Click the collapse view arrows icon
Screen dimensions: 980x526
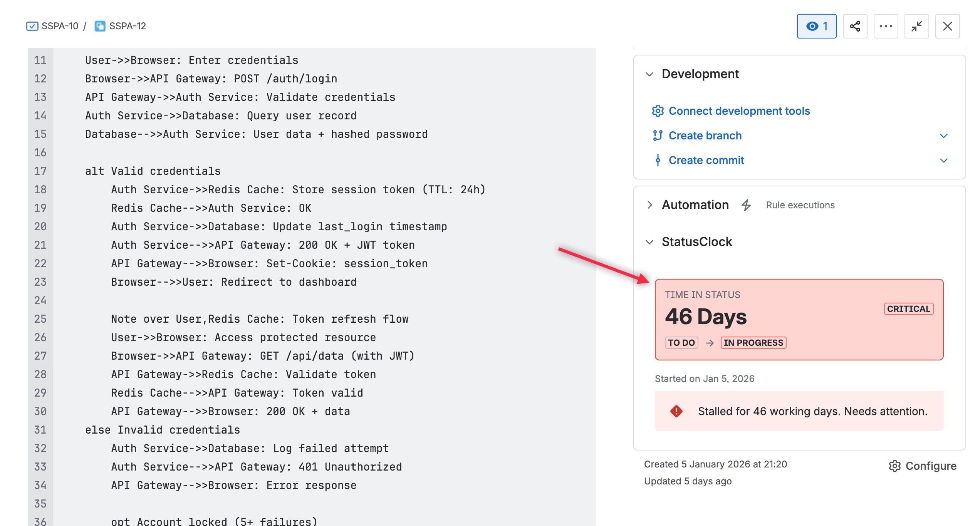click(916, 26)
